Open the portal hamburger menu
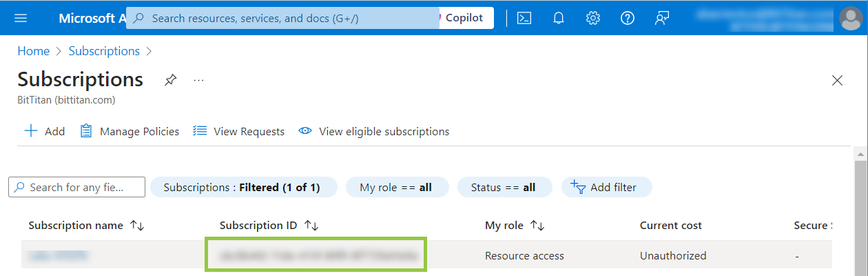The image size is (868, 276). (21, 18)
